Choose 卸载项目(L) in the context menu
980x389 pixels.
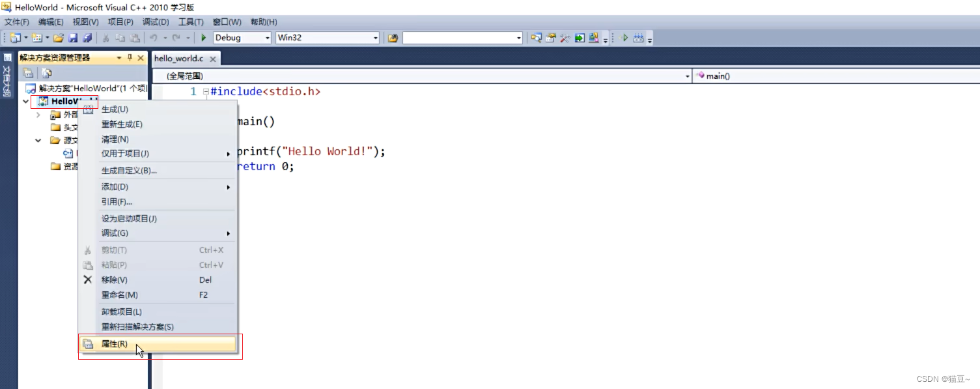pyautogui.click(x=158, y=312)
